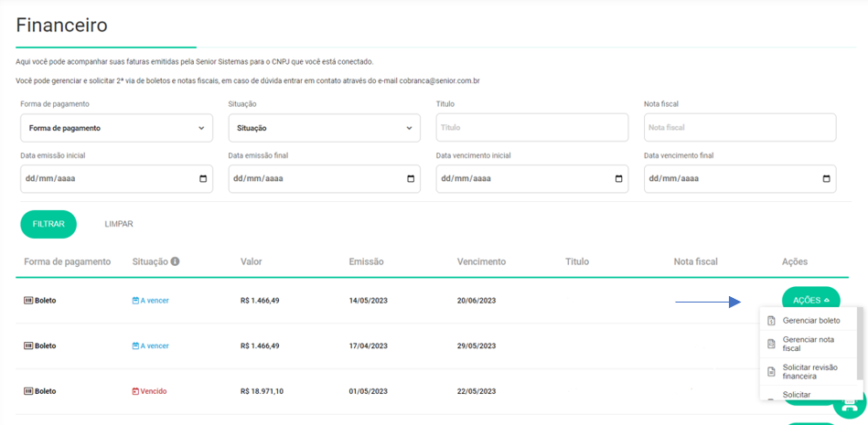The width and height of the screenshot is (868, 425).
Task: Click the Valor column header
Action: [x=252, y=261]
